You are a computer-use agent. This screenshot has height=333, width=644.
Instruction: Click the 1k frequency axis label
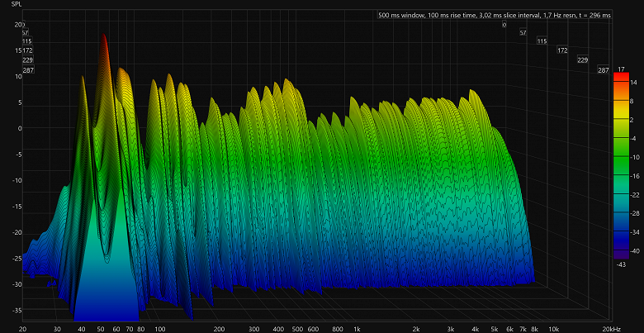(358, 329)
